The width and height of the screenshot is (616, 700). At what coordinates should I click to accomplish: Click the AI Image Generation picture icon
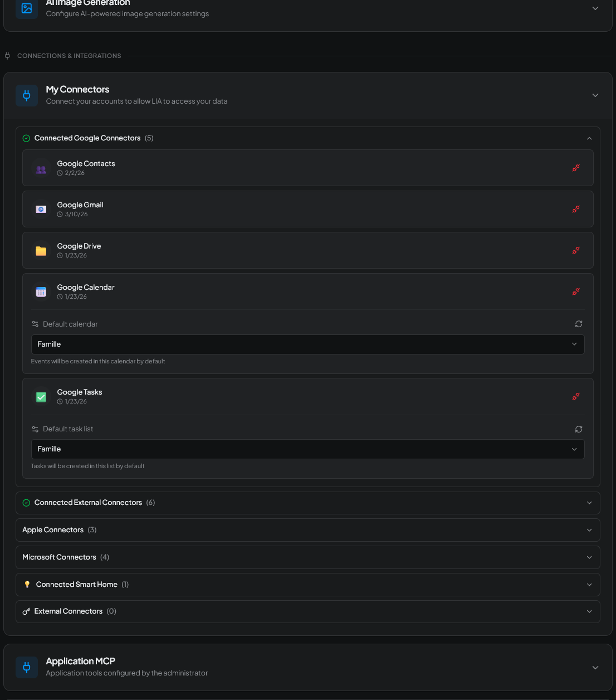[x=27, y=8]
